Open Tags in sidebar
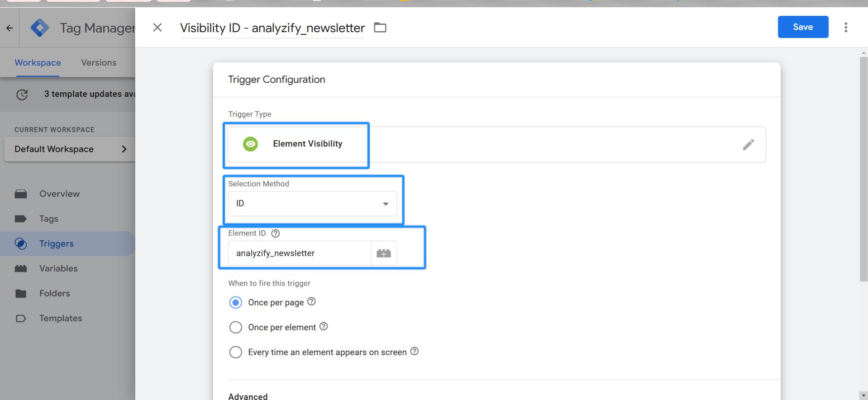The height and width of the screenshot is (400, 868). tap(48, 219)
